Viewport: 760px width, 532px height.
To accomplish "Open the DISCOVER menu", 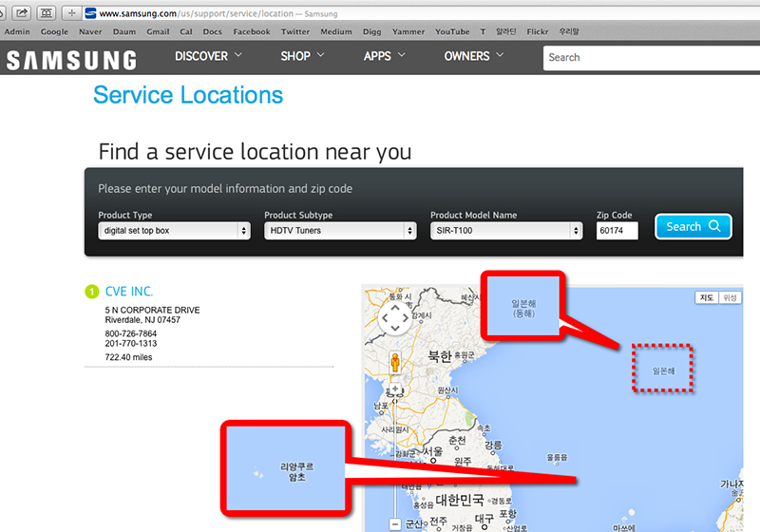I will pyautogui.click(x=208, y=56).
